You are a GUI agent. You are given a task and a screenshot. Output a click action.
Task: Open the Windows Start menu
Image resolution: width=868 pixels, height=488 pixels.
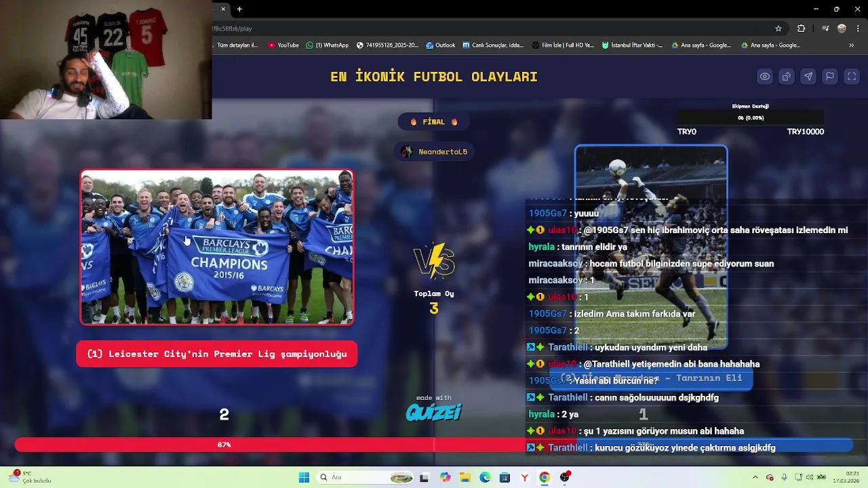click(304, 478)
